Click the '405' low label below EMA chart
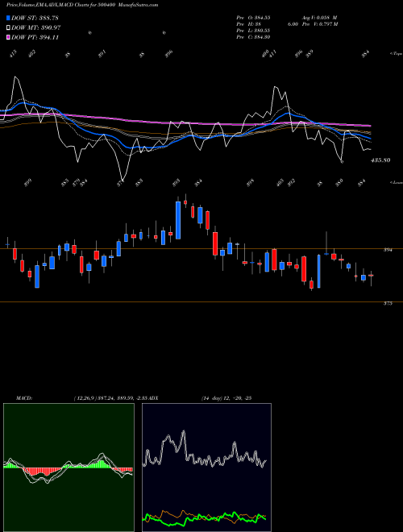This screenshot has width=403, height=532. [x=280, y=183]
